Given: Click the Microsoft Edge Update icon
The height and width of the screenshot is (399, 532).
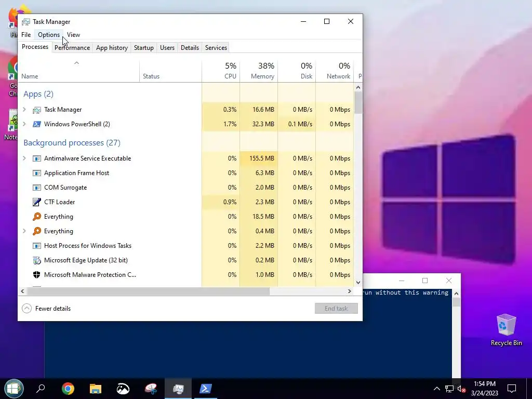Looking at the screenshot, I should click(x=37, y=260).
